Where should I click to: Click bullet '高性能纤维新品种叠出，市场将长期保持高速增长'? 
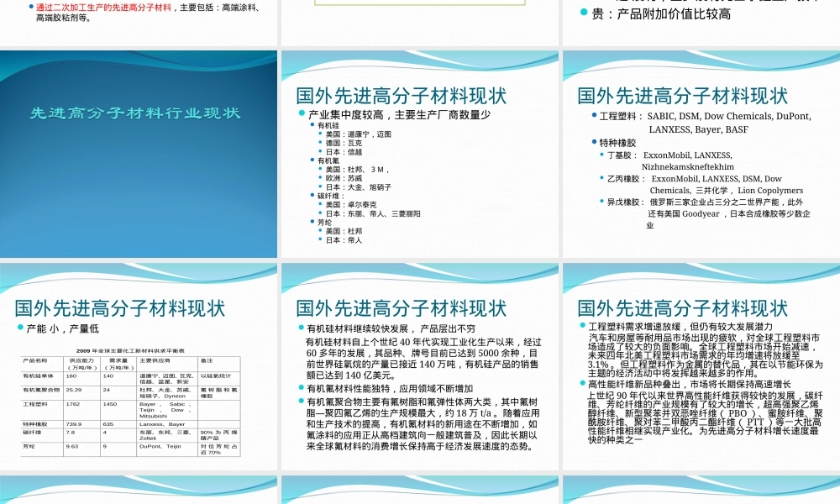[690, 385]
